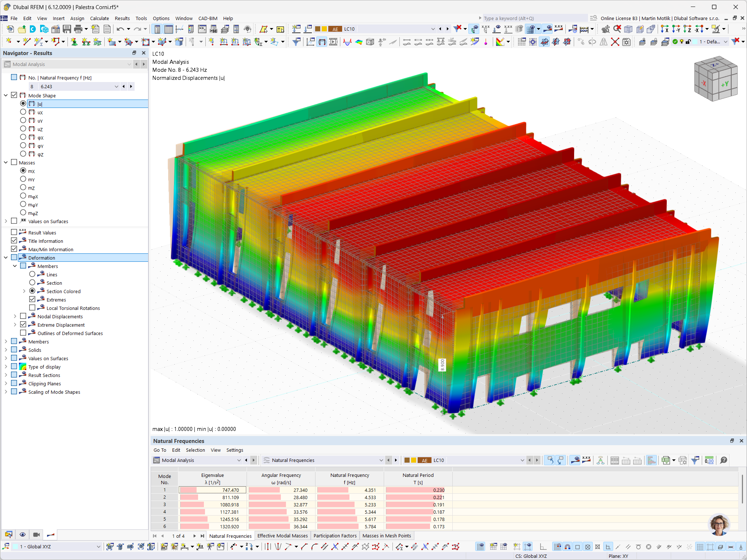Switch to the Participation Factors tab
747x560 pixels.
335,536
